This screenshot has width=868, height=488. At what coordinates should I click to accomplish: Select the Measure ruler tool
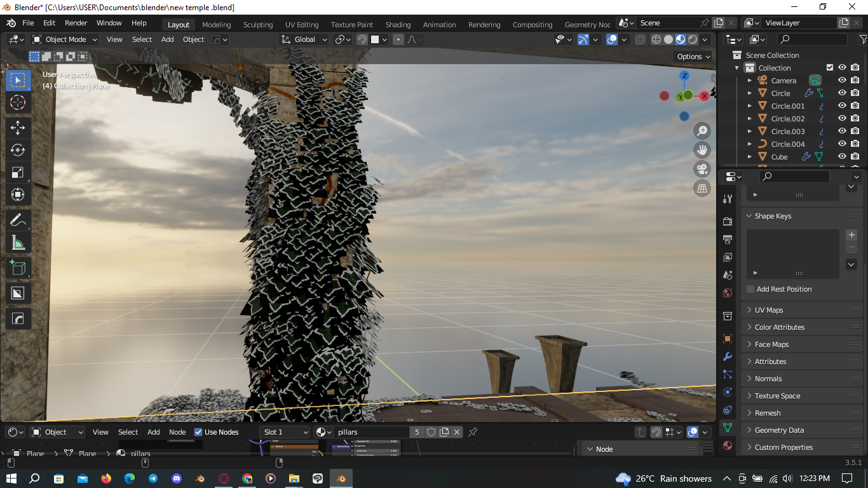pos(18,242)
